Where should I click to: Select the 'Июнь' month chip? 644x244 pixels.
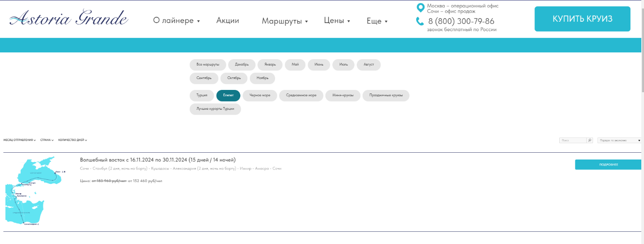(319, 65)
